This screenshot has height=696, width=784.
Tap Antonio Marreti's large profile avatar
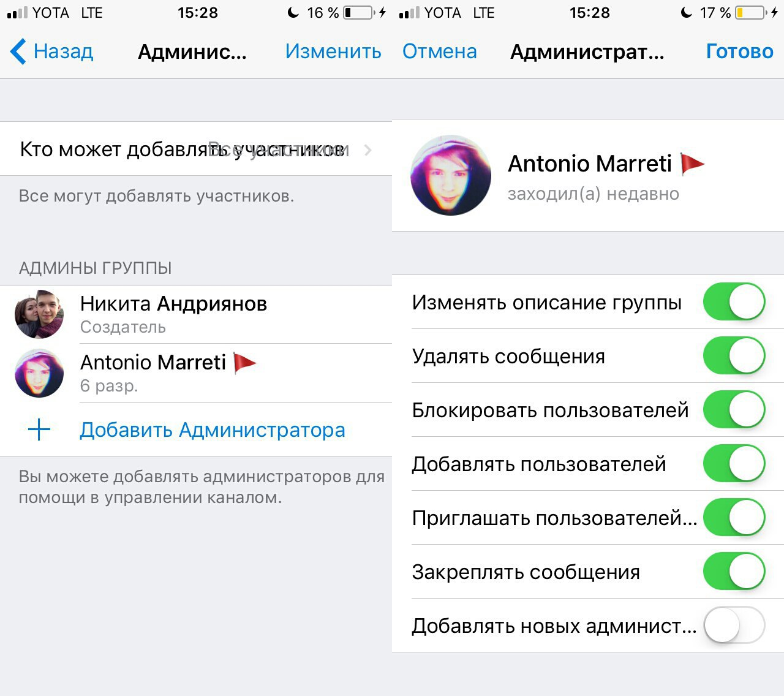451,175
